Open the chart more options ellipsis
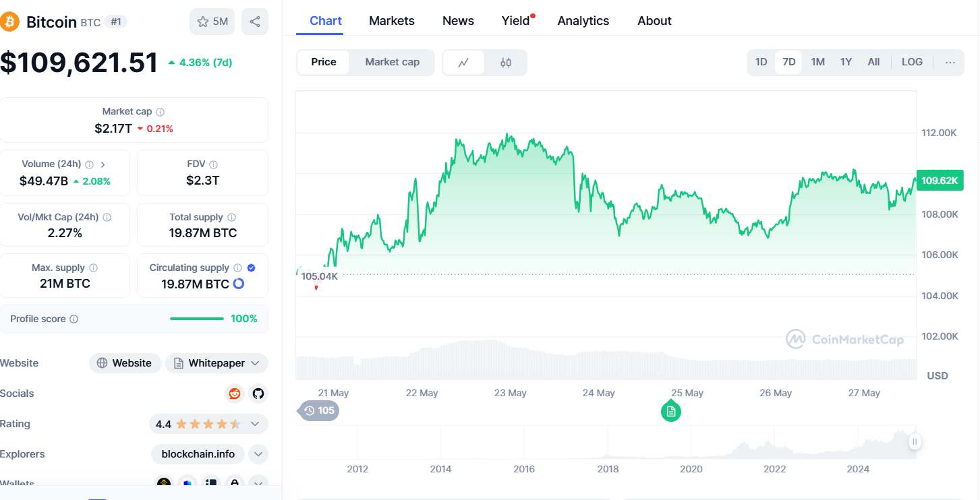This screenshot has height=500, width=980. 950,62
